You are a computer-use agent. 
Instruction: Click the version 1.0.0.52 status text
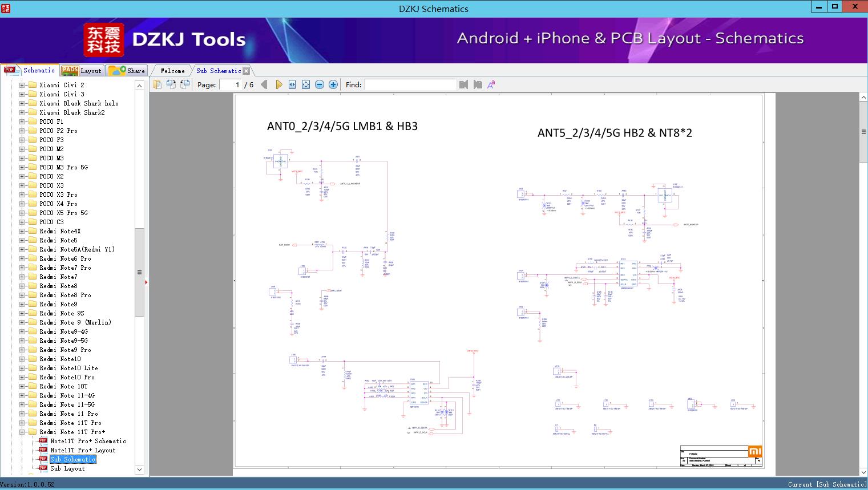[27, 484]
